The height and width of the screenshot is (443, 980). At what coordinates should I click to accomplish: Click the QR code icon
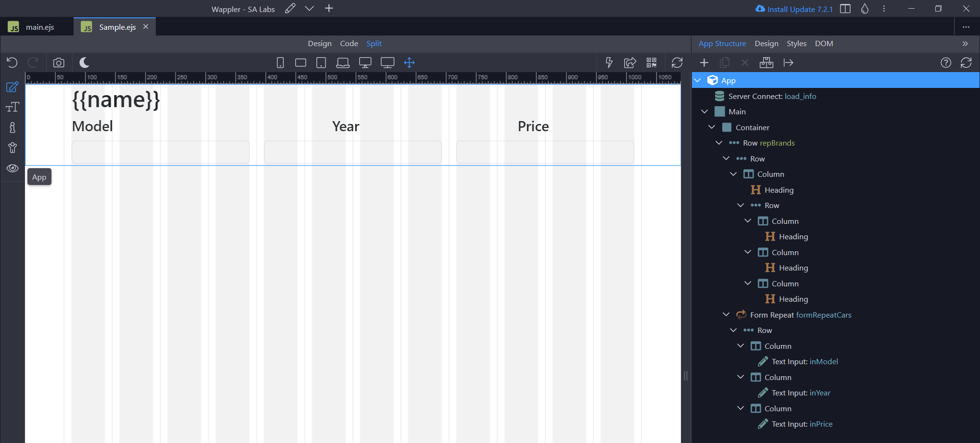(x=652, y=63)
